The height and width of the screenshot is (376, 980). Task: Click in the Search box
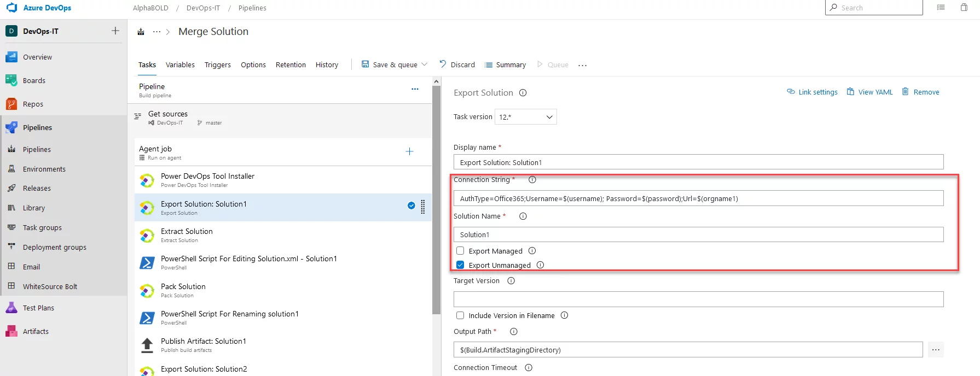pos(874,8)
